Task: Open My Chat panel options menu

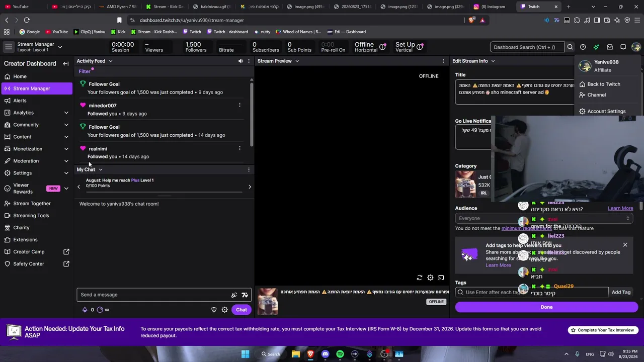Action: coord(249,169)
